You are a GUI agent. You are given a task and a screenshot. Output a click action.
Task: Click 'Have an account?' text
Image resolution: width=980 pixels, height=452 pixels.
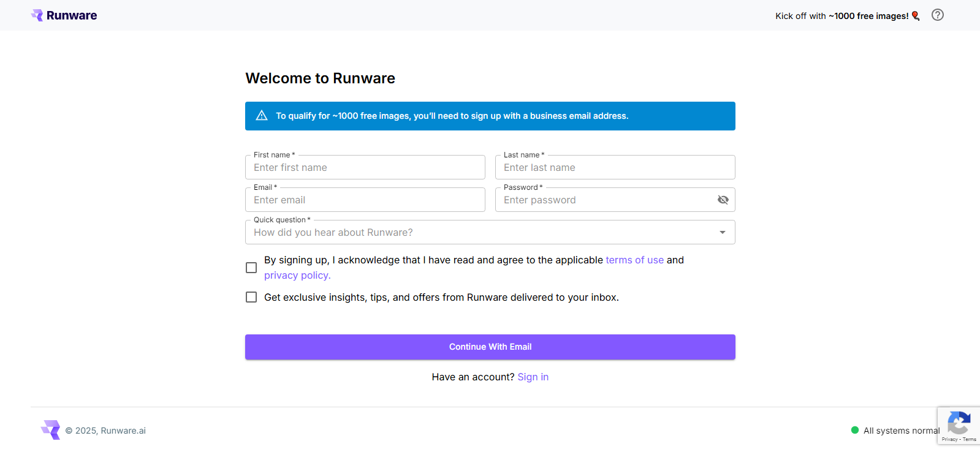coord(473,377)
